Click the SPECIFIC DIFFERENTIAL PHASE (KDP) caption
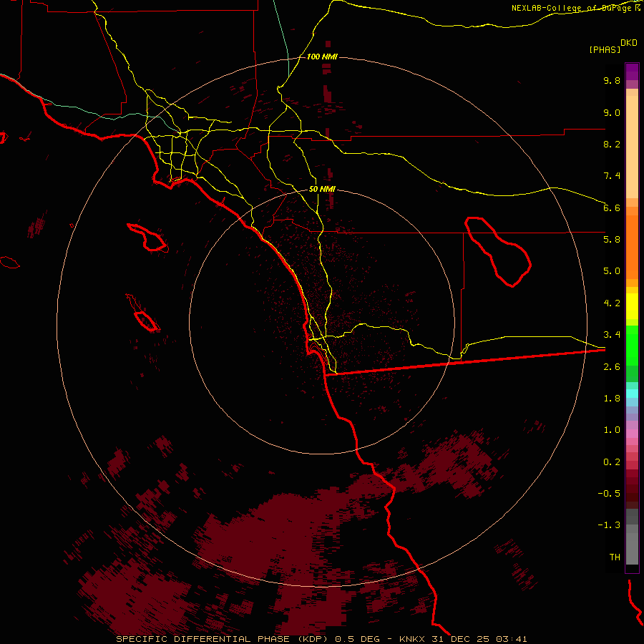 (223, 639)
